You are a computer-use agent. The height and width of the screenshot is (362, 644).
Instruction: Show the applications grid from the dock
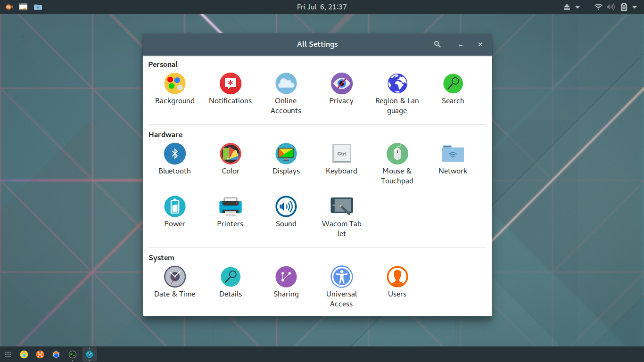coord(8,354)
